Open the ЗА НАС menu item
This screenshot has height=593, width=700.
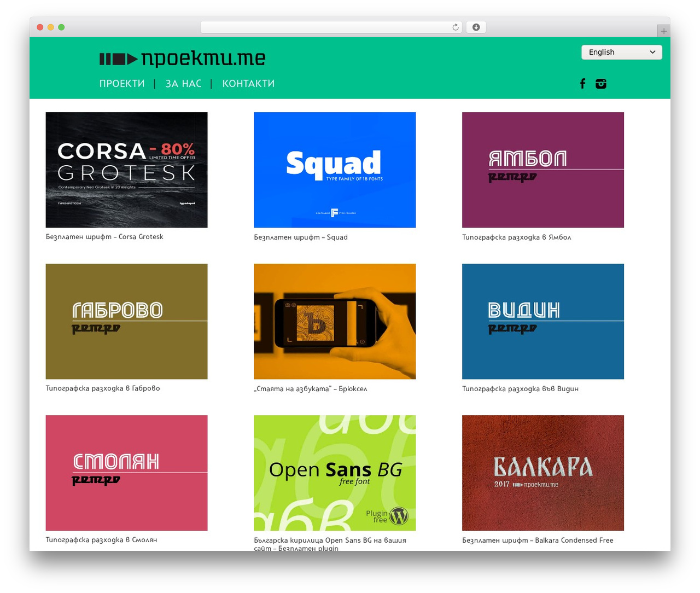click(183, 84)
